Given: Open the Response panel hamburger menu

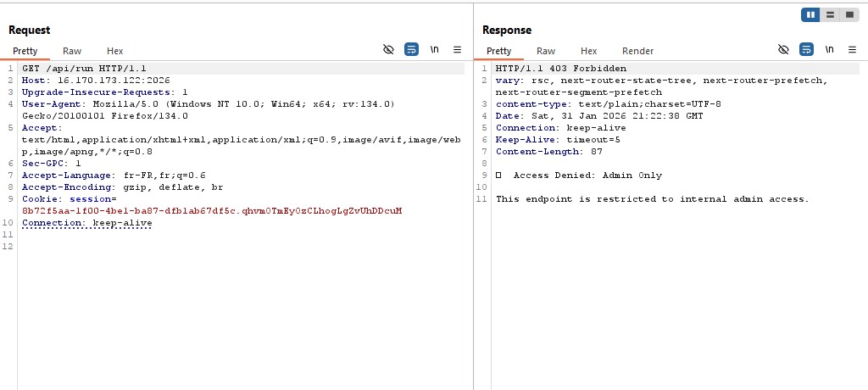Looking at the screenshot, I should (x=853, y=49).
